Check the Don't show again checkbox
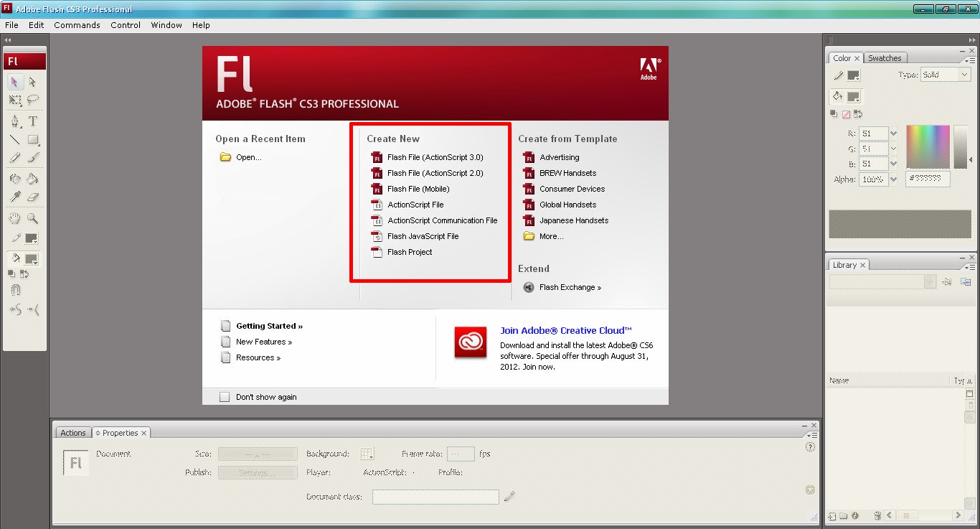Image resolution: width=980 pixels, height=529 pixels. pos(225,396)
